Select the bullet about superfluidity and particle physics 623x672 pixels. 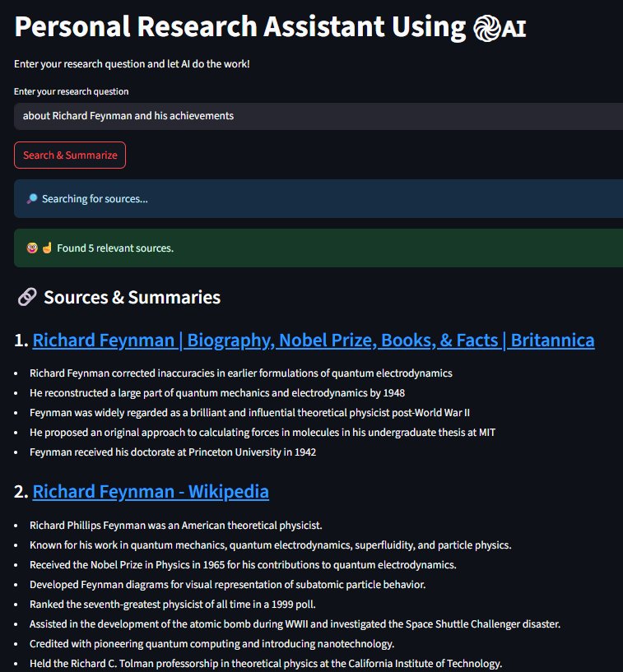click(x=271, y=545)
